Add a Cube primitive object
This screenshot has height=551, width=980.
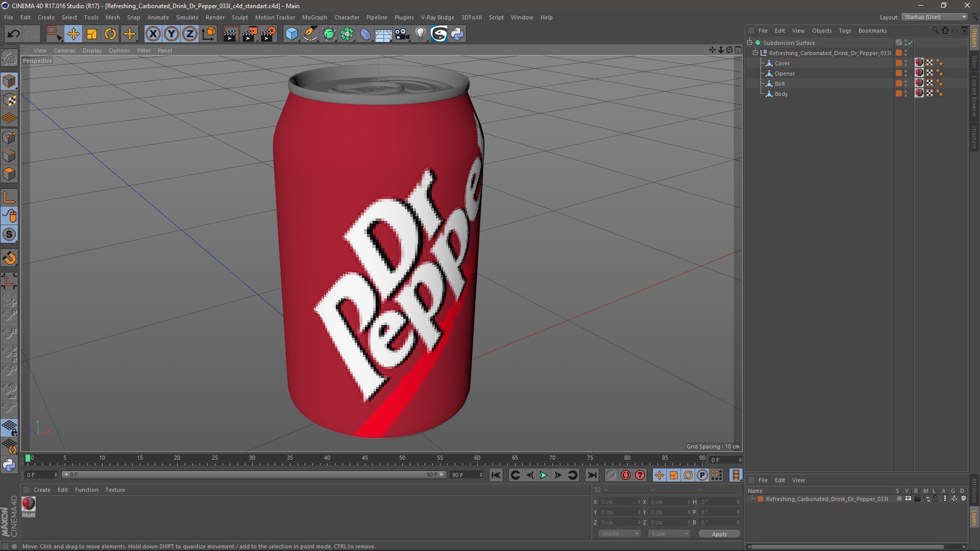tap(291, 34)
